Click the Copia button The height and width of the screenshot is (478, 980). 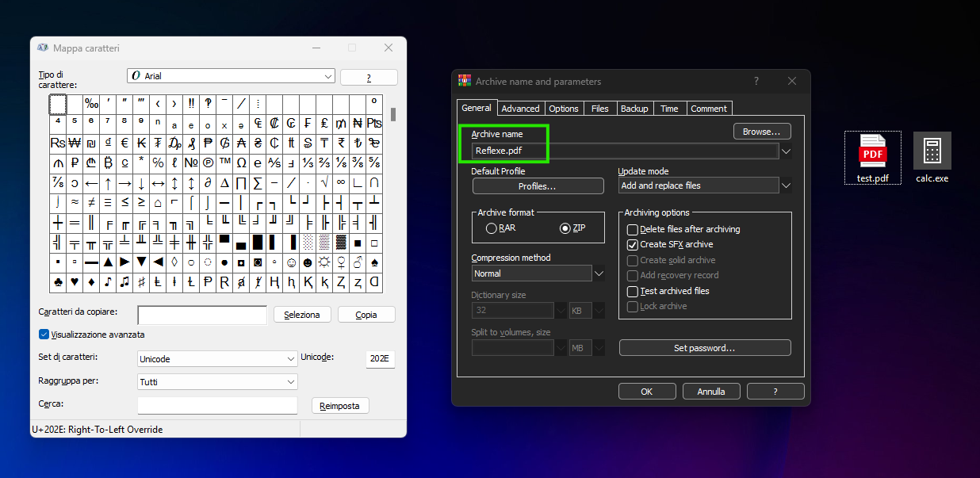point(366,315)
